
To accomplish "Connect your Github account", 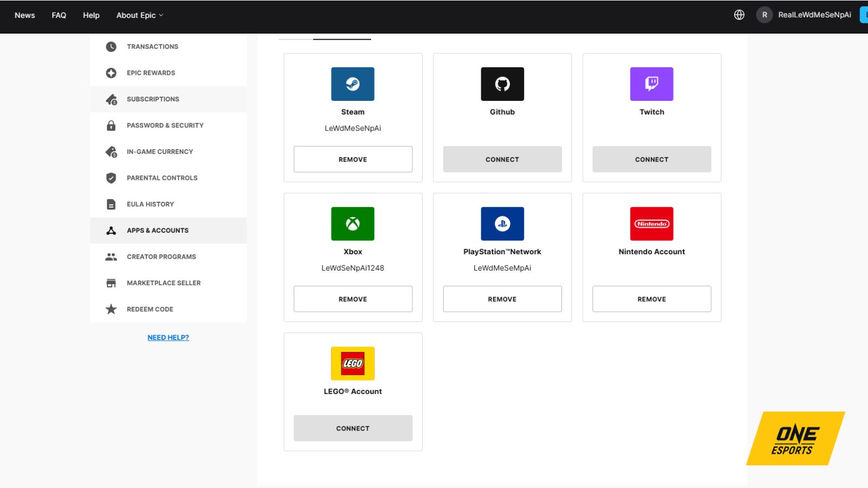I will [502, 159].
